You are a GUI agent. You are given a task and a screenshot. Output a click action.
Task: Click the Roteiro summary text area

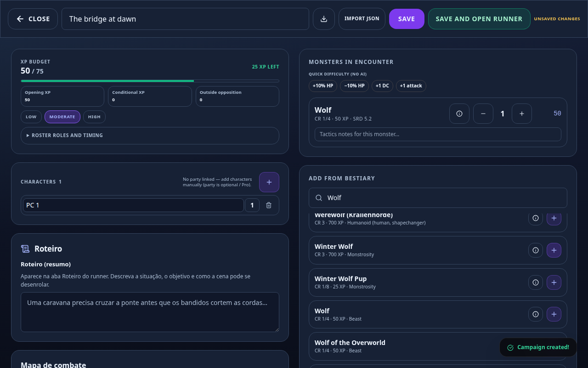click(150, 312)
